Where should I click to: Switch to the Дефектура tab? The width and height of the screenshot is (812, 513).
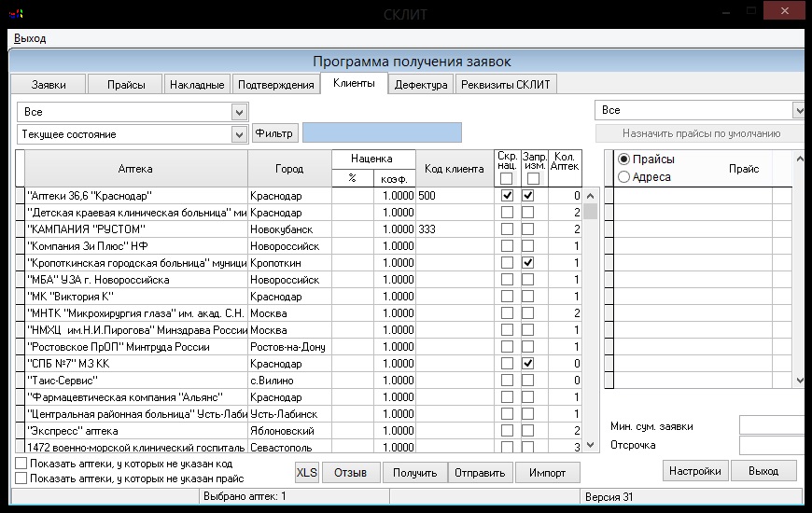pyautogui.click(x=421, y=85)
